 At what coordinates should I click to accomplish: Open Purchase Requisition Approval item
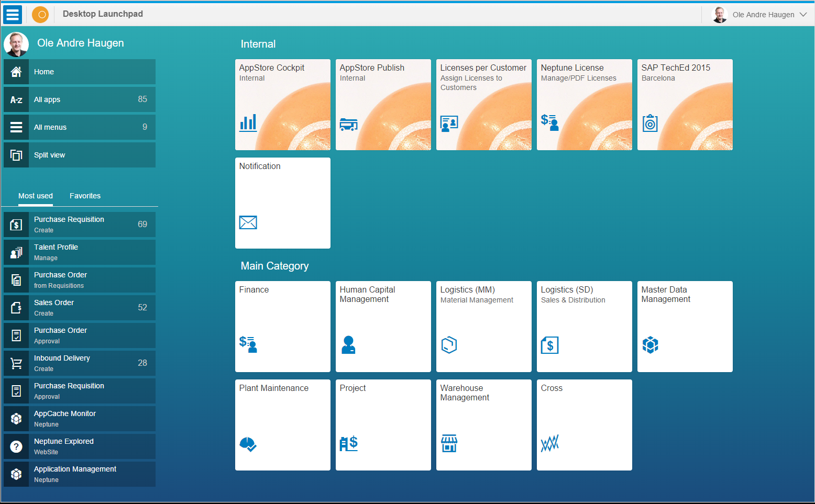80,391
